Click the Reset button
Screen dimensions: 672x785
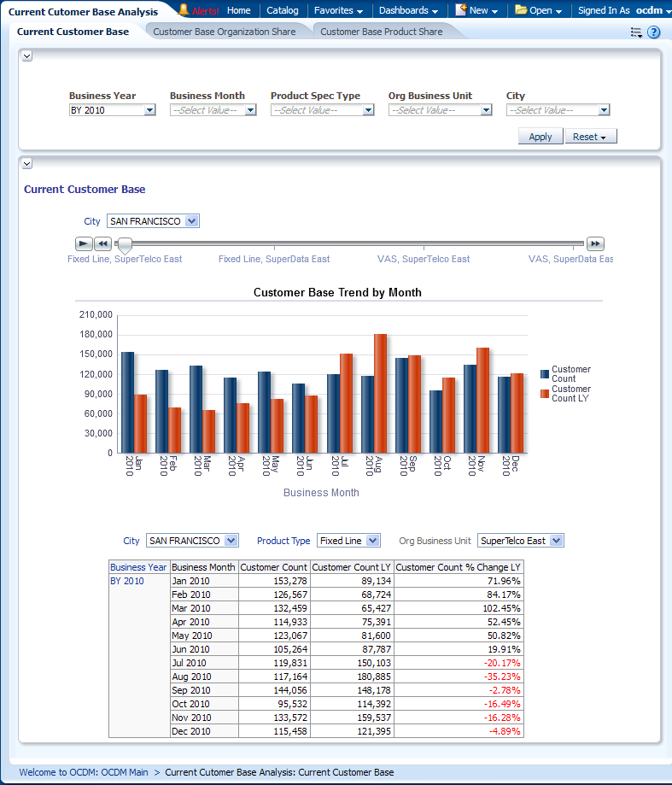point(590,137)
